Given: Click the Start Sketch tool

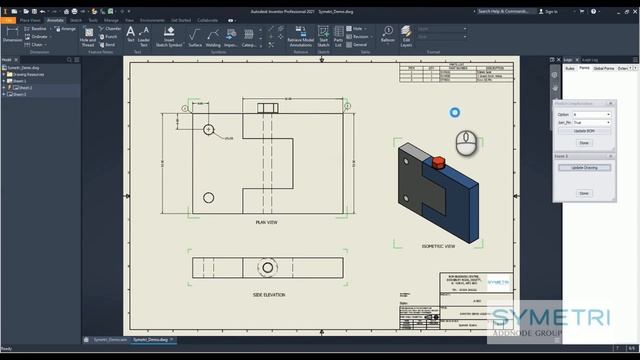Looking at the screenshot, I should (x=324, y=36).
